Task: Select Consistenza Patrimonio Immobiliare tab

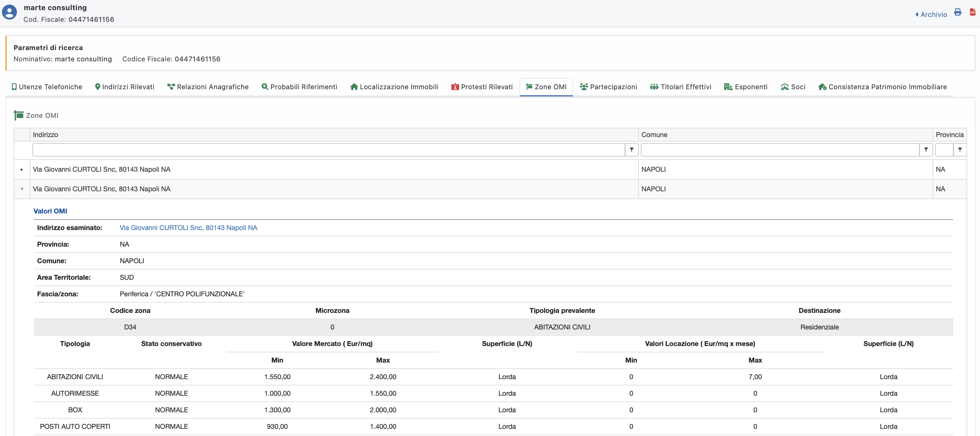Action: click(x=882, y=87)
